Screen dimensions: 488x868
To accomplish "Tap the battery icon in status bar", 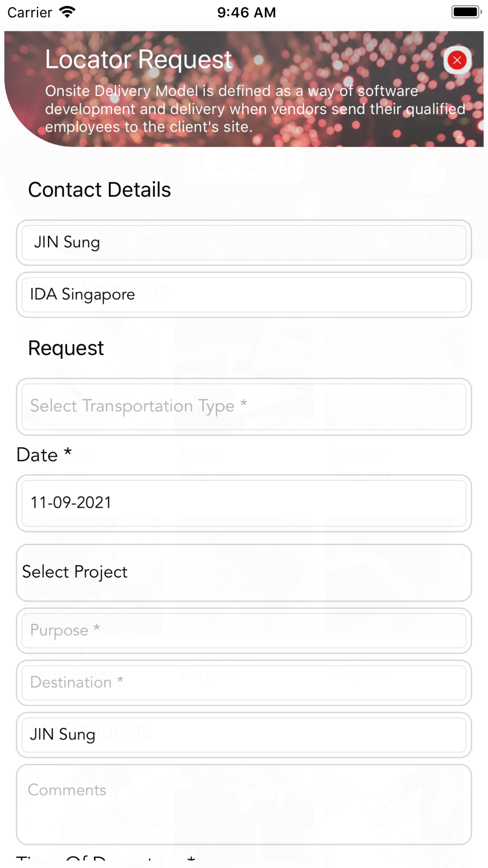I will click(x=466, y=12).
